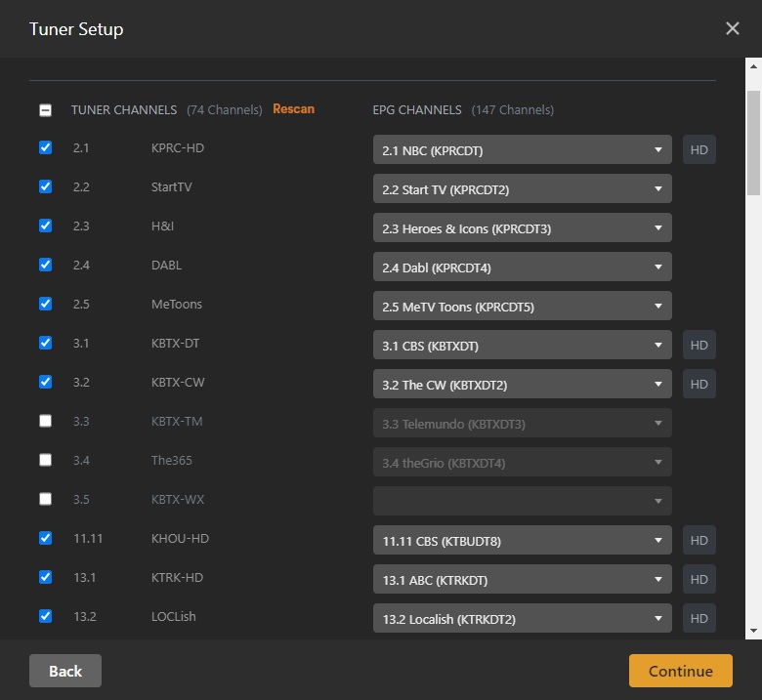The image size is (762, 700).
Task: Toggle HD for channel 13.1 ABC
Action: tap(698, 579)
